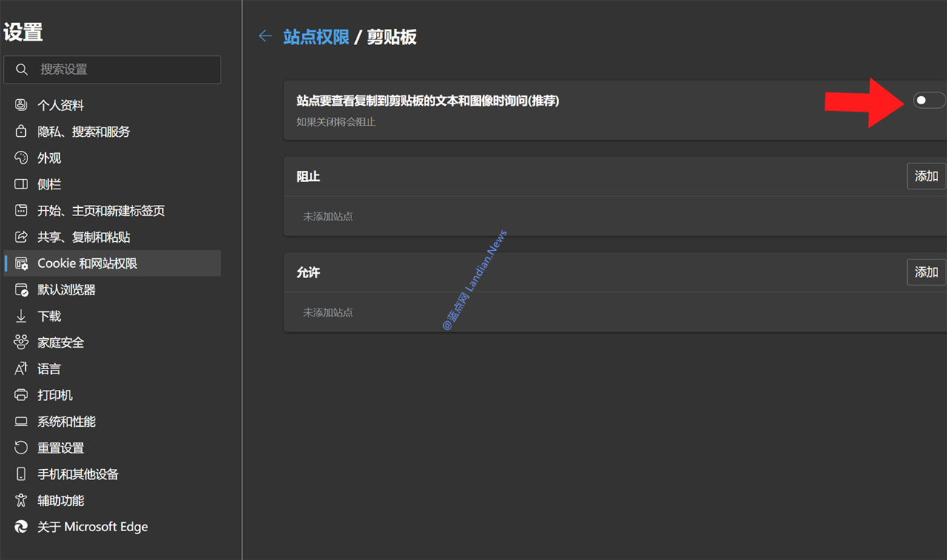Image resolution: width=947 pixels, height=560 pixels.
Task: Click the palette icon beside 外观
Action: click(21, 158)
